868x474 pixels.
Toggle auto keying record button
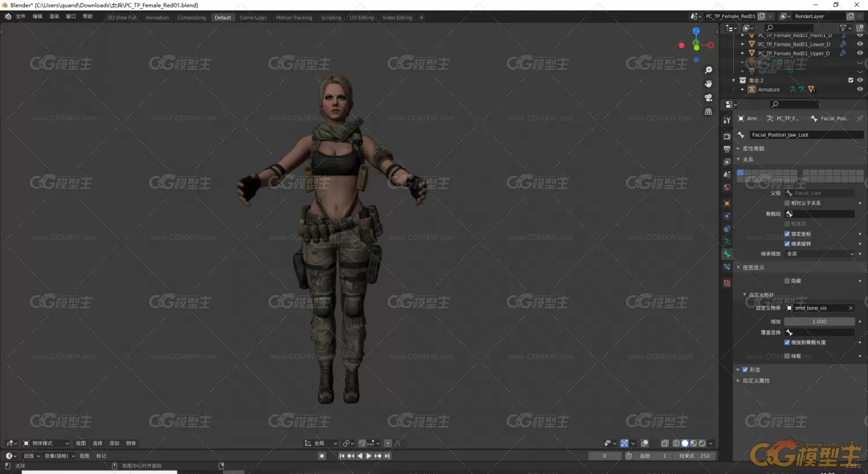click(x=322, y=456)
